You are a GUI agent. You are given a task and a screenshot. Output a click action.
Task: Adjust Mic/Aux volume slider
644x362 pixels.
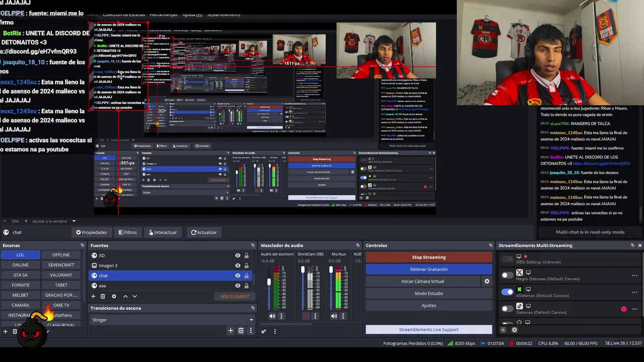[x=331, y=270]
